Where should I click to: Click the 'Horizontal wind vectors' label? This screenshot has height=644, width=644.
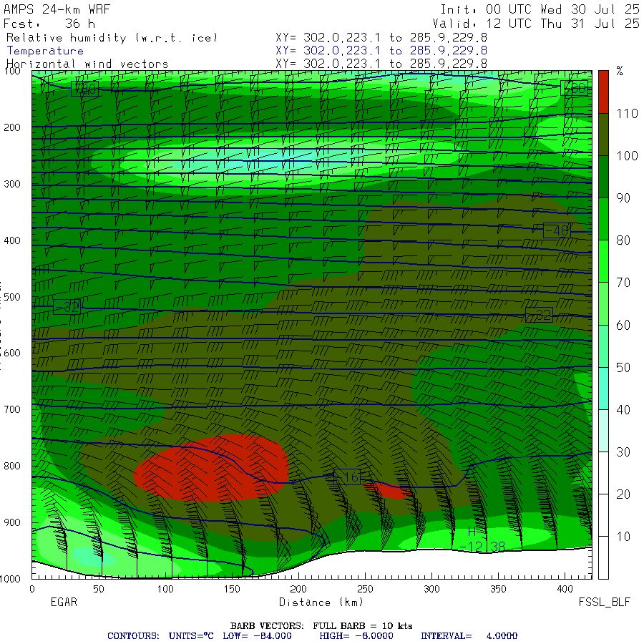point(87,64)
